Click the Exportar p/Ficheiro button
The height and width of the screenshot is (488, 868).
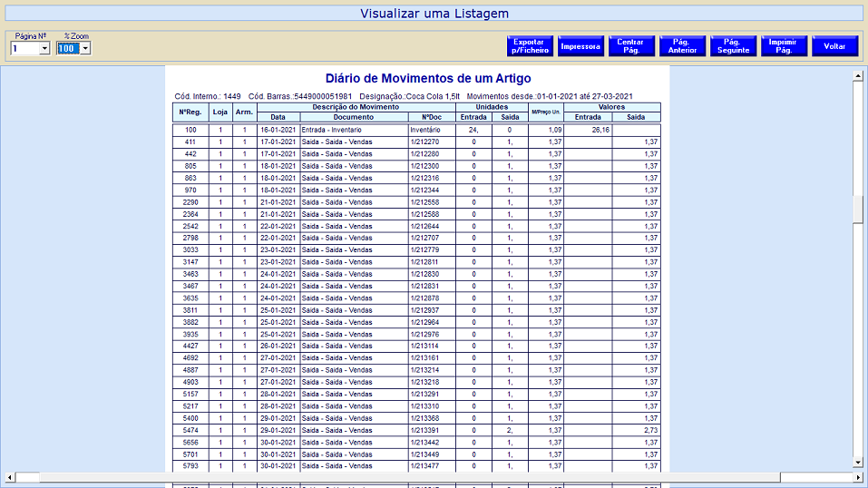click(529, 46)
